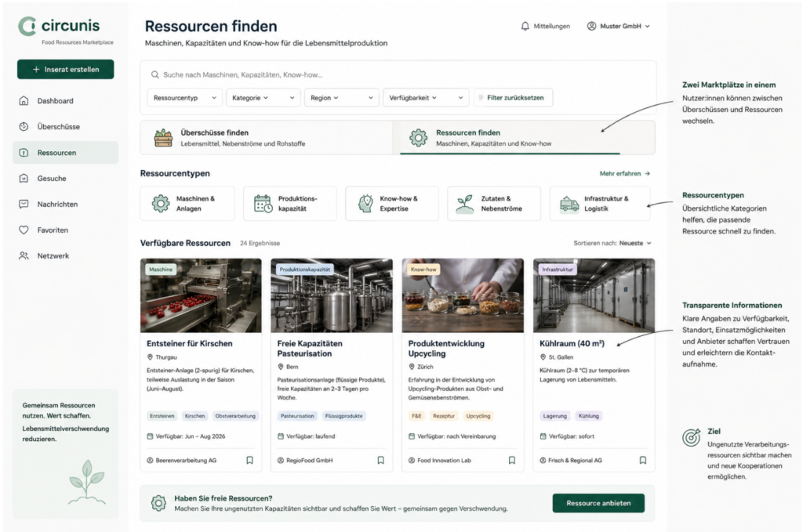
Task: Click the lightbulb icon for Know-how & Expertise
Action: click(x=365, y=204)
